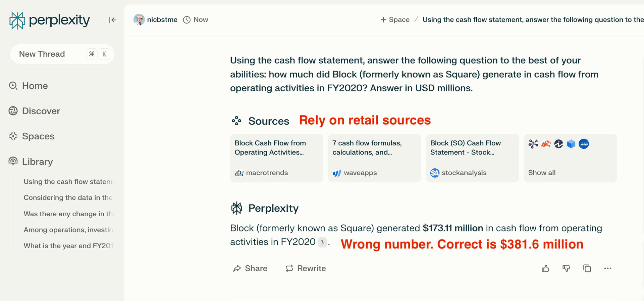Rewrite the answer

pos(306,268)
